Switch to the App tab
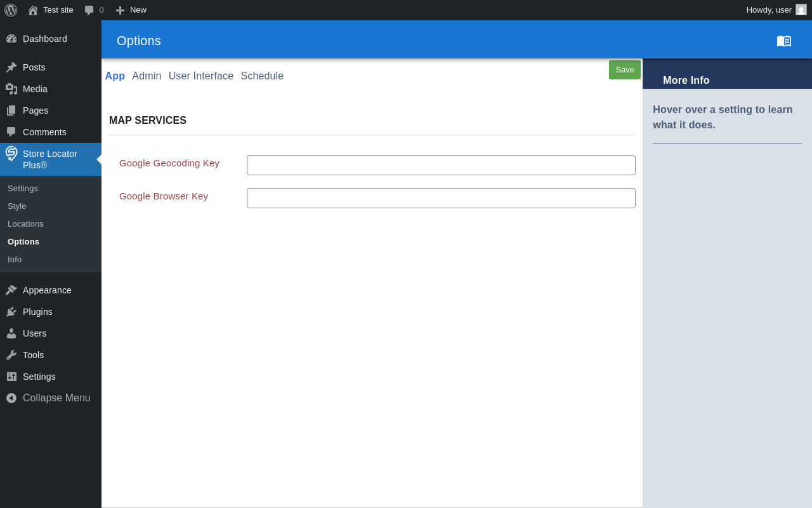 [x=115, y=76]
